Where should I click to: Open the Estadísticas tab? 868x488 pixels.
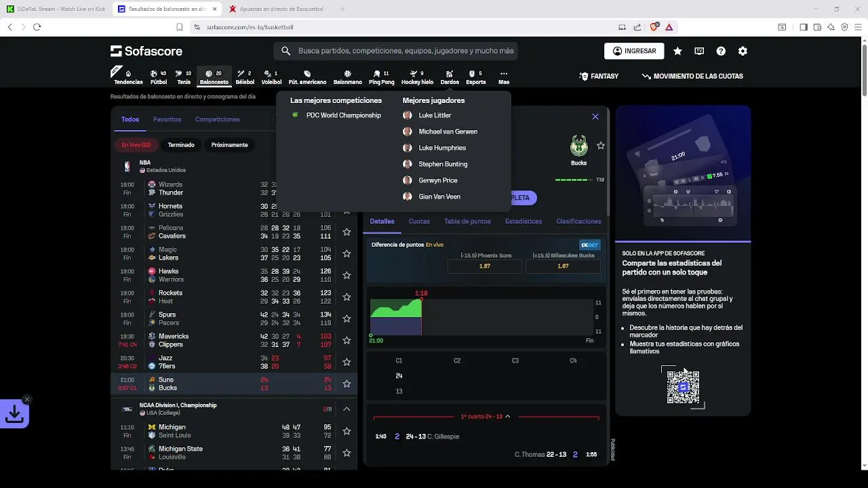tap(524, 222)
